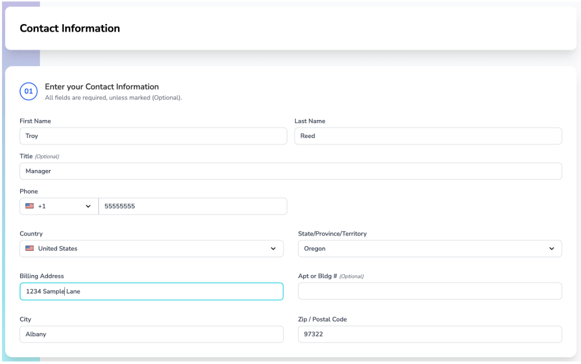Click the Country label
The width and height of the screenshot is (581, 364).
point(31,234)
